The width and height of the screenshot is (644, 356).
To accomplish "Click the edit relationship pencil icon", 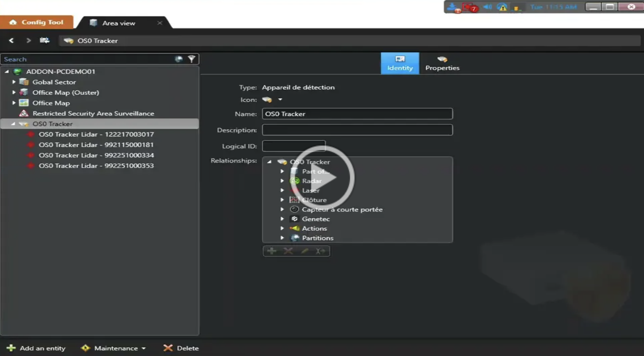I will (305, 251).
